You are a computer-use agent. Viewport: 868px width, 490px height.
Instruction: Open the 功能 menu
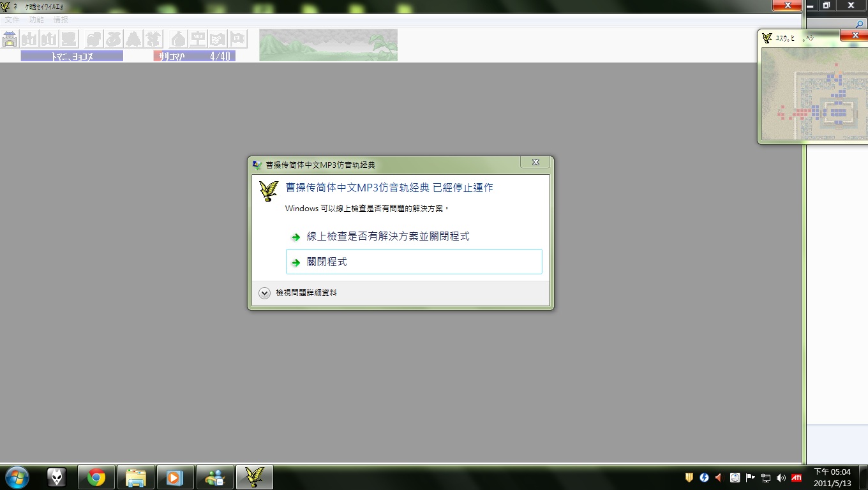pyautogui.click(x=36, y=20)
